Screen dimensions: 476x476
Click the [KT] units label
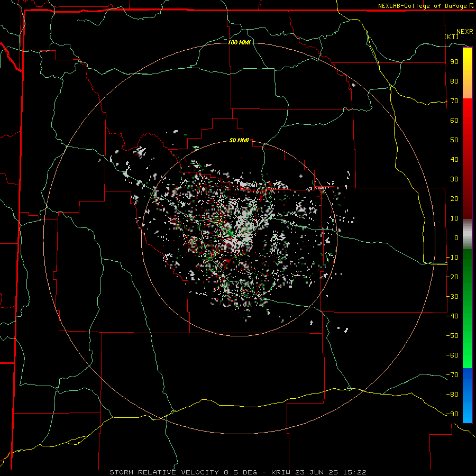tap(452, 36)
